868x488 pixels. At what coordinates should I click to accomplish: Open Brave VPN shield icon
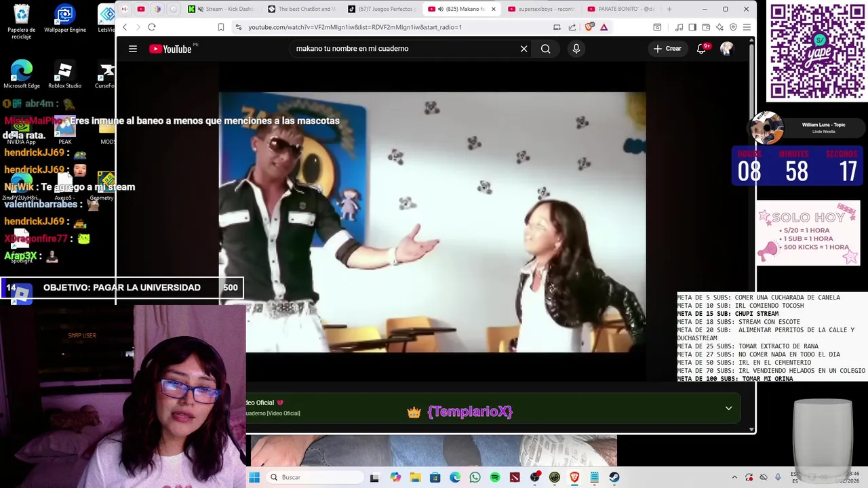733,27
